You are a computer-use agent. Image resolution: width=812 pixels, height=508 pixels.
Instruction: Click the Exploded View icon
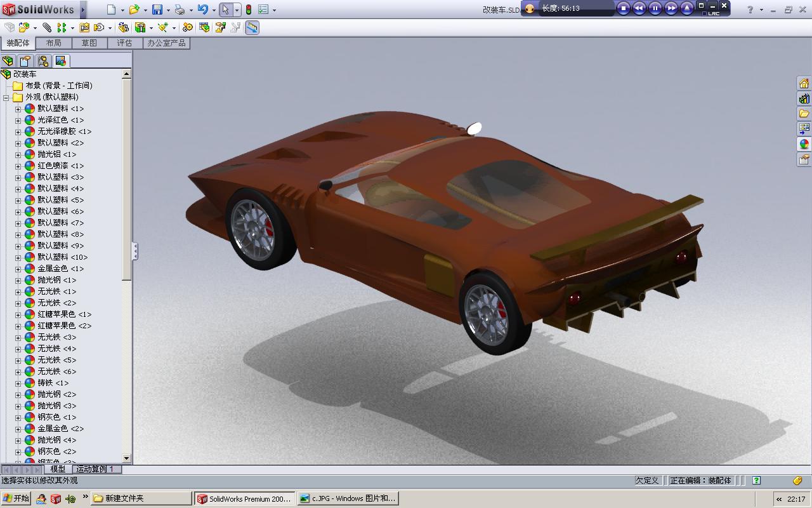tap(220, 27)
